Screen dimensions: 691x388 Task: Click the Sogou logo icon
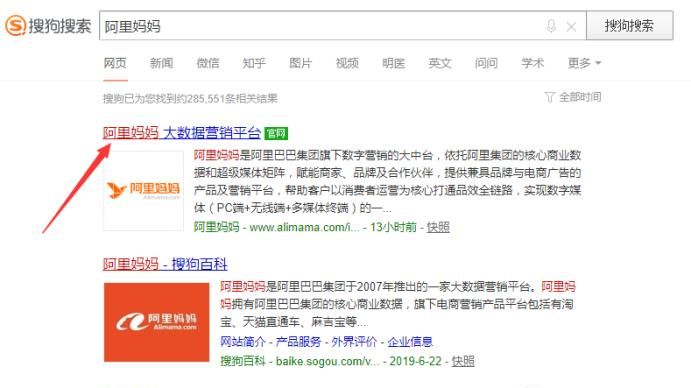[x=15, y=25]
